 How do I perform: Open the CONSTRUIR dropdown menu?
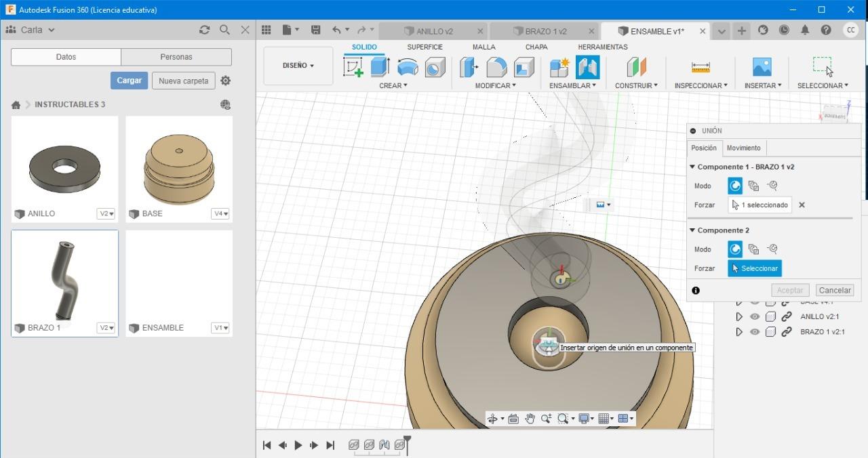[636, 85]
